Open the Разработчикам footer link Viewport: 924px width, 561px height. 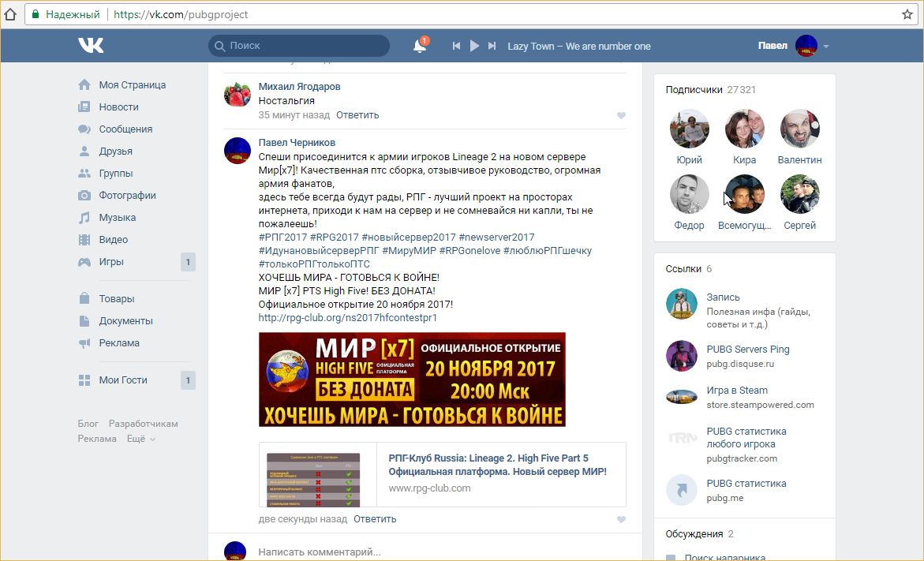[x=143, y=423]
